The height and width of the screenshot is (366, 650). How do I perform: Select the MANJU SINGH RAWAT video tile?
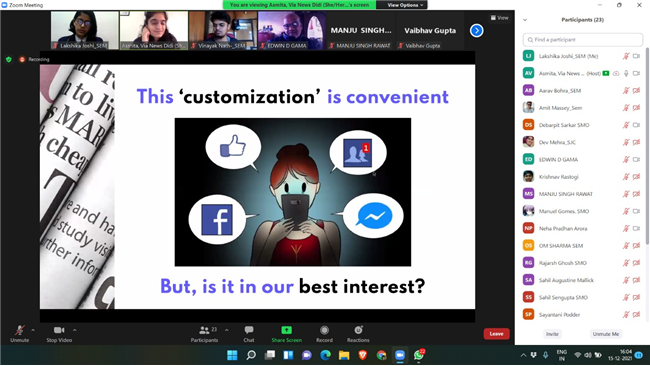(x=361, y=30)
